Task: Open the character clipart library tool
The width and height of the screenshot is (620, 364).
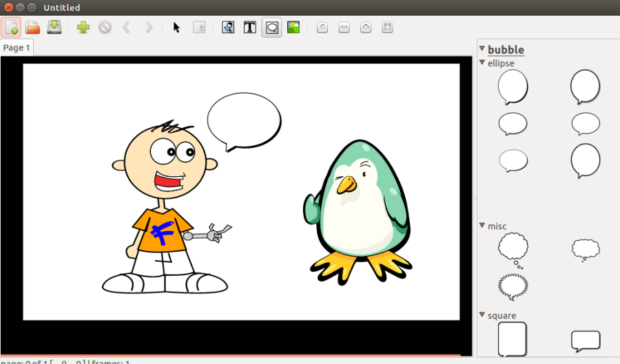Action: (x=228, y=28)
